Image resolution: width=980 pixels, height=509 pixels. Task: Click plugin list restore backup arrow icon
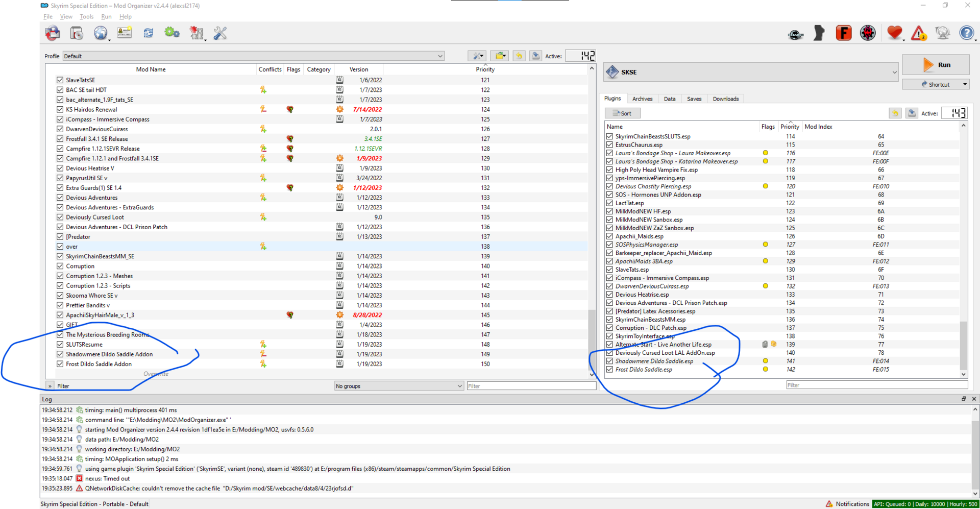895,113
